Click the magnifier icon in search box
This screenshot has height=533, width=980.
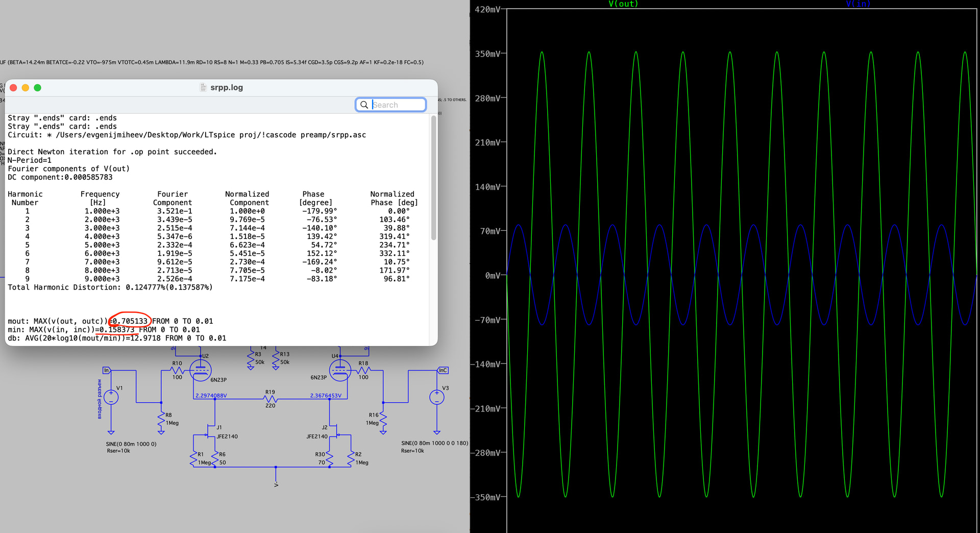click(x=364, y=105)
